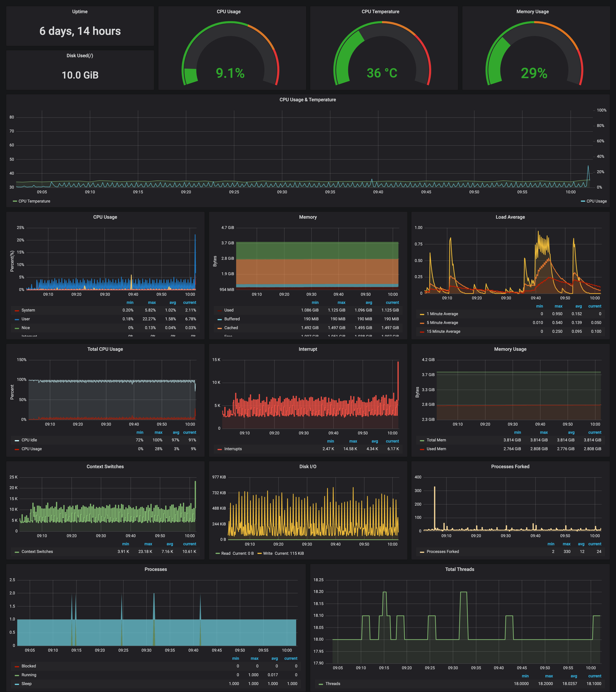Click the 36 °C temperature gauge value

click(x=382, y=73)
